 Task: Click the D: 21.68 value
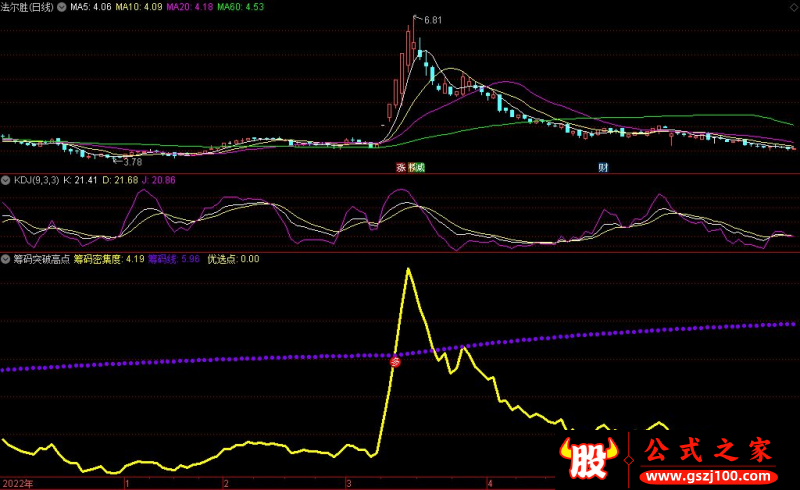coord(120,180)
